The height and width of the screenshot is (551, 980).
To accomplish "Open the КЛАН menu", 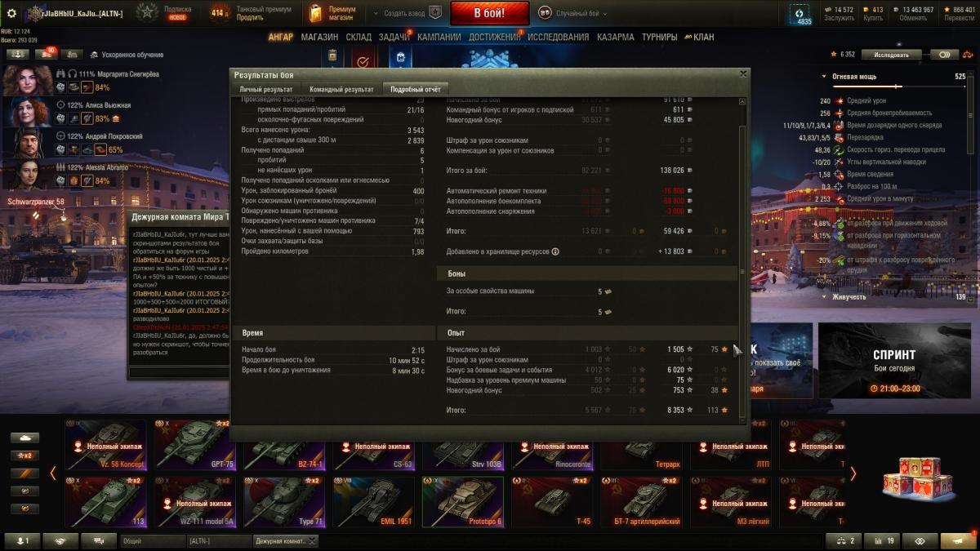I will click(x=700, y=37).
